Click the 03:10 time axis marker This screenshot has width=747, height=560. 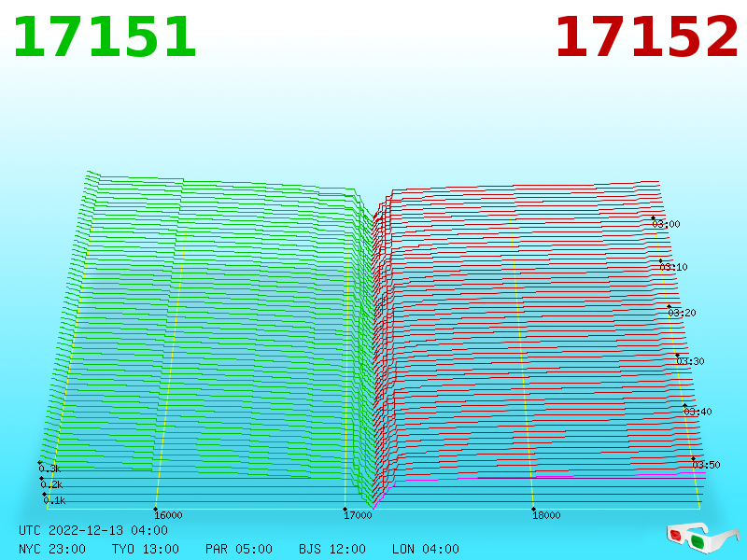tap(673, 267)
